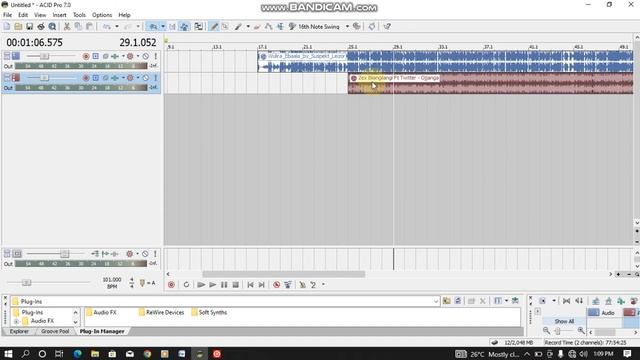Open track 2 automation settings dropdown arrow

click(x=138, y=78)
